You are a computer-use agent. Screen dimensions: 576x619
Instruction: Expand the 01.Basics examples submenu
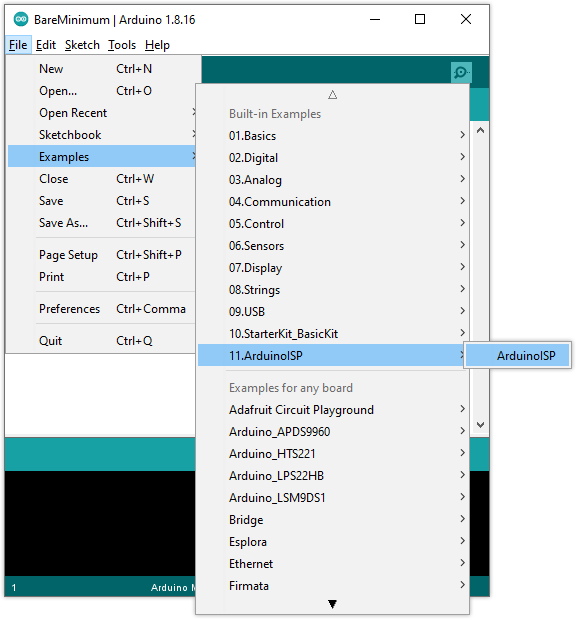point(332,136)
